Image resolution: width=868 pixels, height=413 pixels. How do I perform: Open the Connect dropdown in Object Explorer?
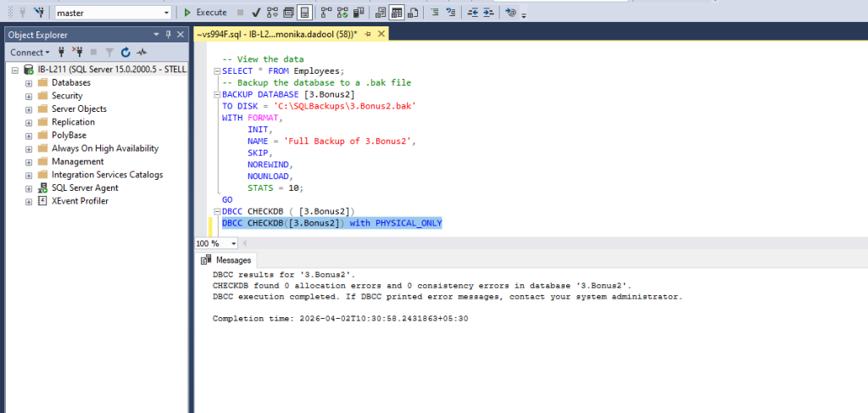[x=30, y=52]
